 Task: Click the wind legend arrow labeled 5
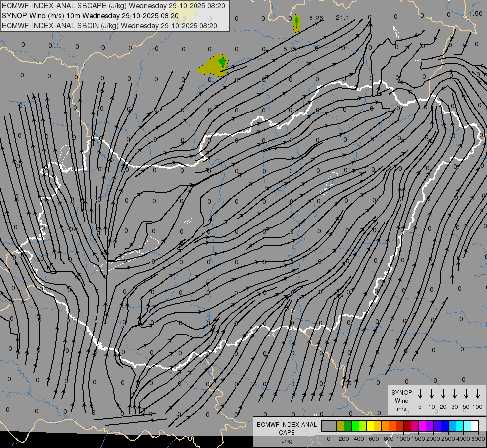point(420,394)
